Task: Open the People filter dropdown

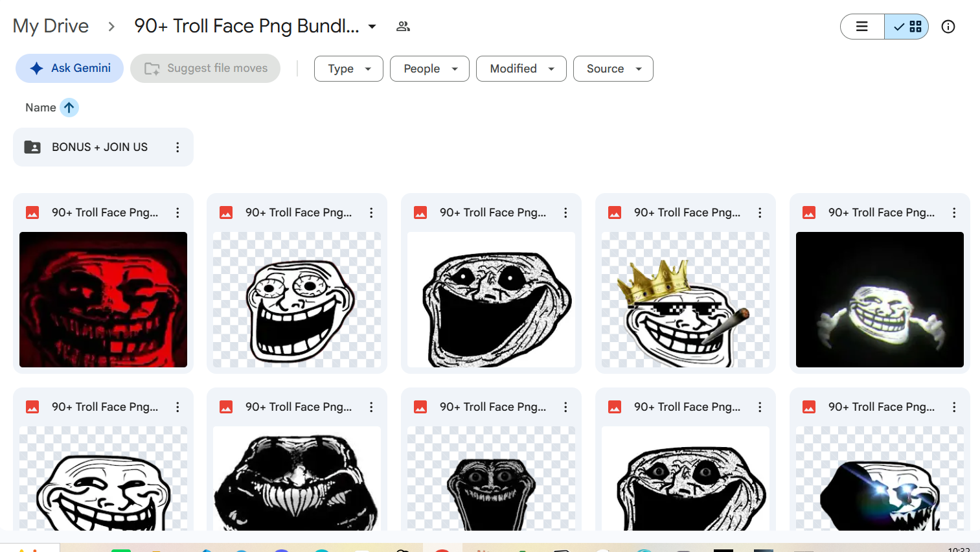Action: tap(429, 69)
